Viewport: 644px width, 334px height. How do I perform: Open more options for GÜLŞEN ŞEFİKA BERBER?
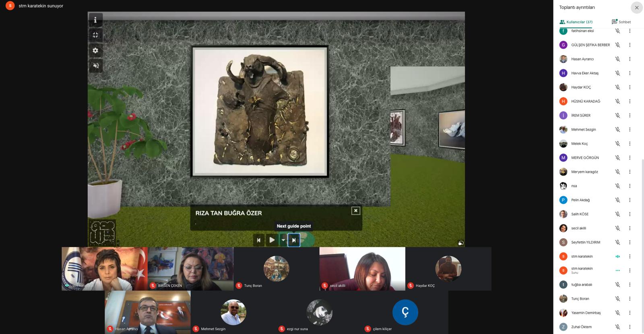pos(630,45)
